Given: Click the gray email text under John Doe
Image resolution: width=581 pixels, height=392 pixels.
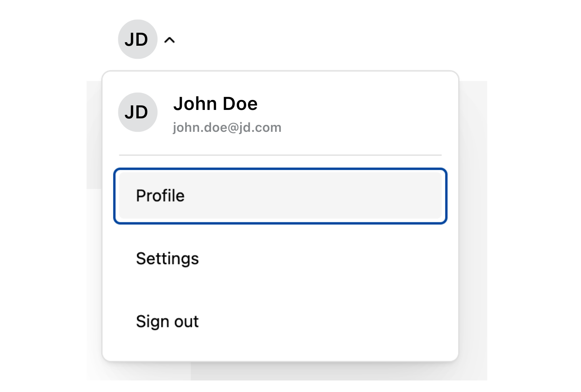Looking at the screenshot, I should point(227,128).
